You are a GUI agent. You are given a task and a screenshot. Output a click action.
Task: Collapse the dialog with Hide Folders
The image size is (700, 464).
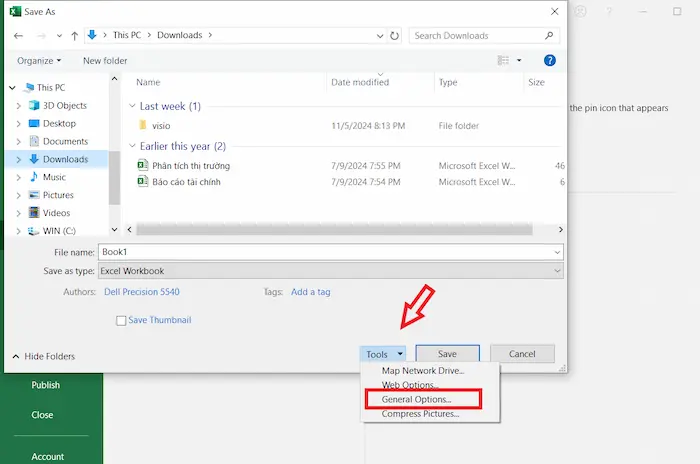43,356
